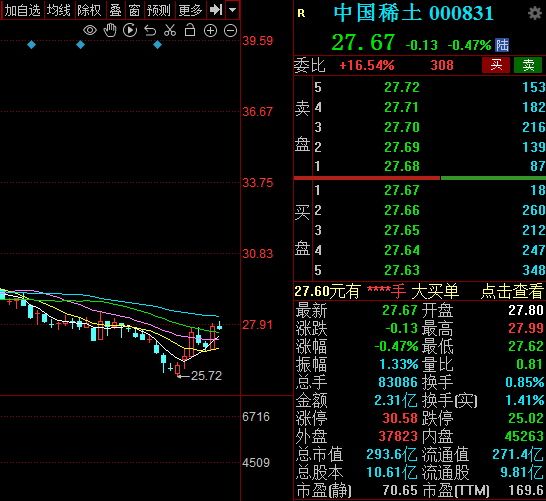
Task: Click the red 买 buy button
Action: click(496, 65)
